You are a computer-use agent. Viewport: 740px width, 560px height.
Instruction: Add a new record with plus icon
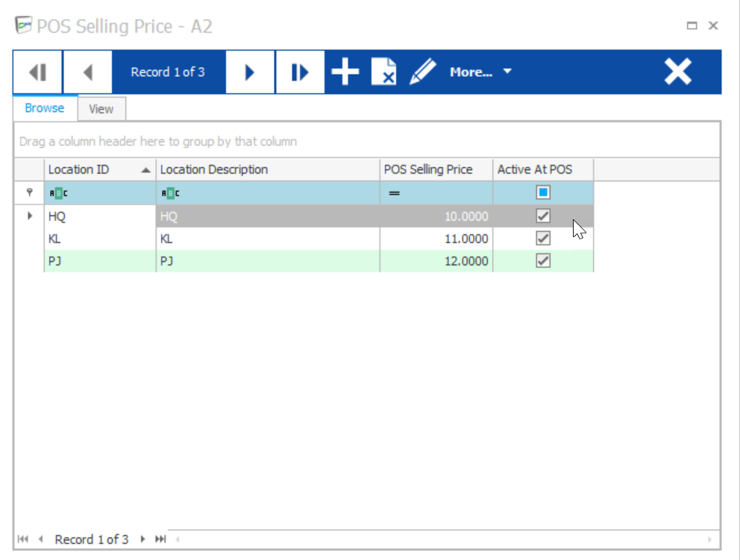point(345,72)
